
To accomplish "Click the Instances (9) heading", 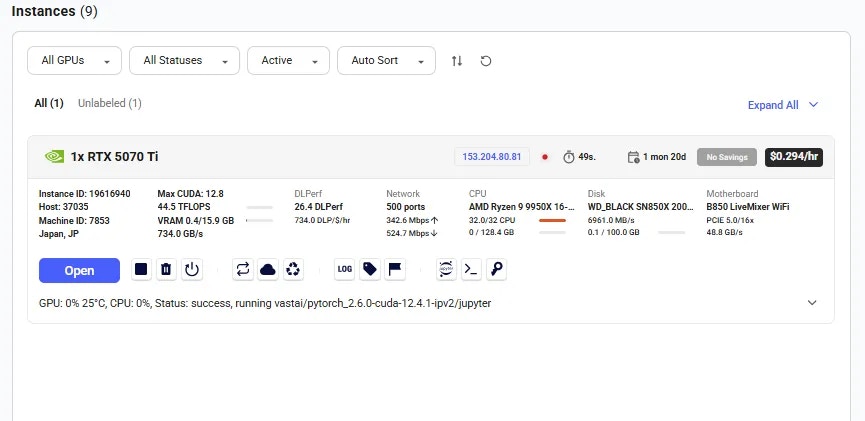I will coord(55,11).
